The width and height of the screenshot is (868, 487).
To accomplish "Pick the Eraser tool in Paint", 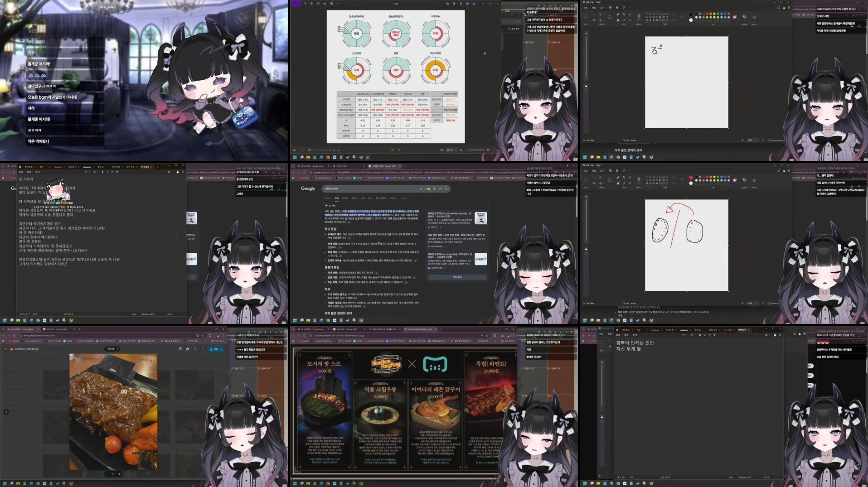I will (618, 20).
